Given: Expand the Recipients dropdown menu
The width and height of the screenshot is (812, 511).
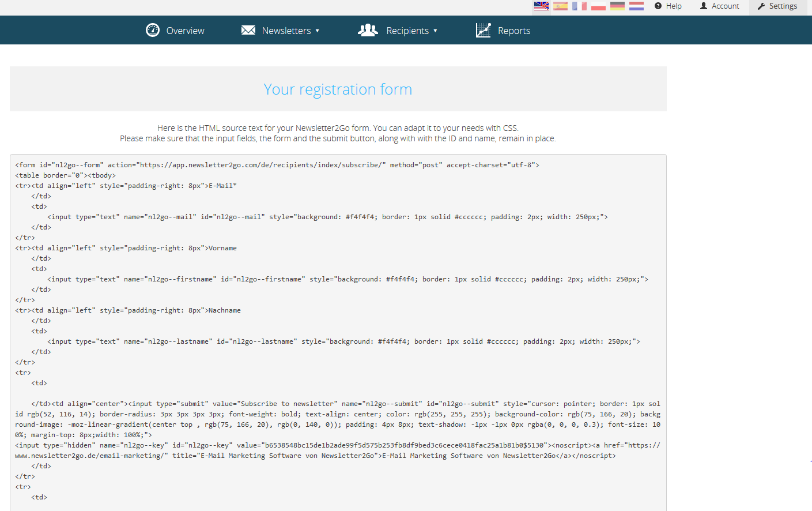Looking at the screenshot, I should (398, 31).
